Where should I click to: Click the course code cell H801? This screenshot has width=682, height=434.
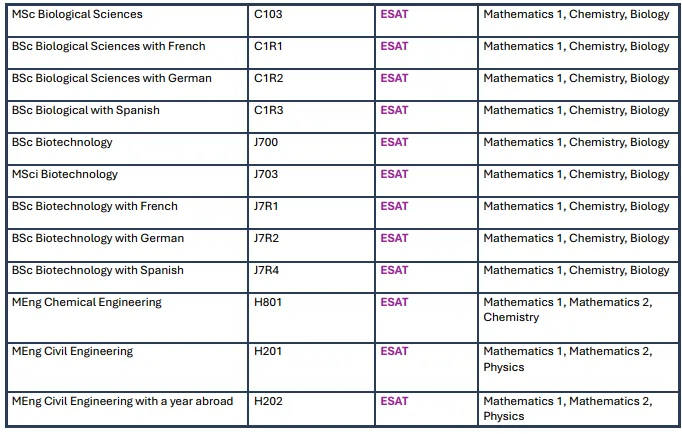(268, 303)
